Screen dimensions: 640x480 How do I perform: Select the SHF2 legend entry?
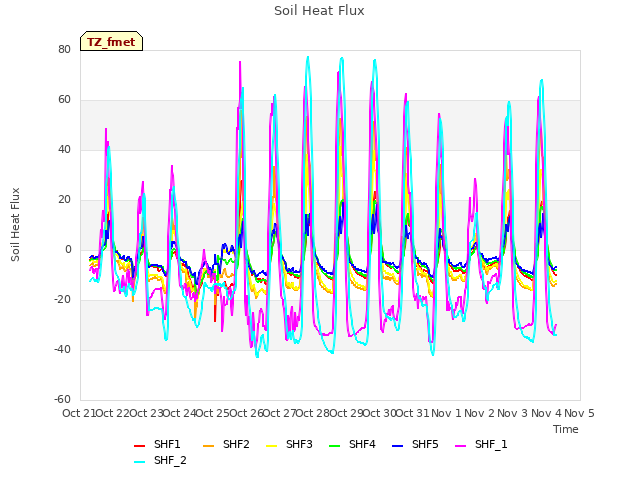pos(226,444)
